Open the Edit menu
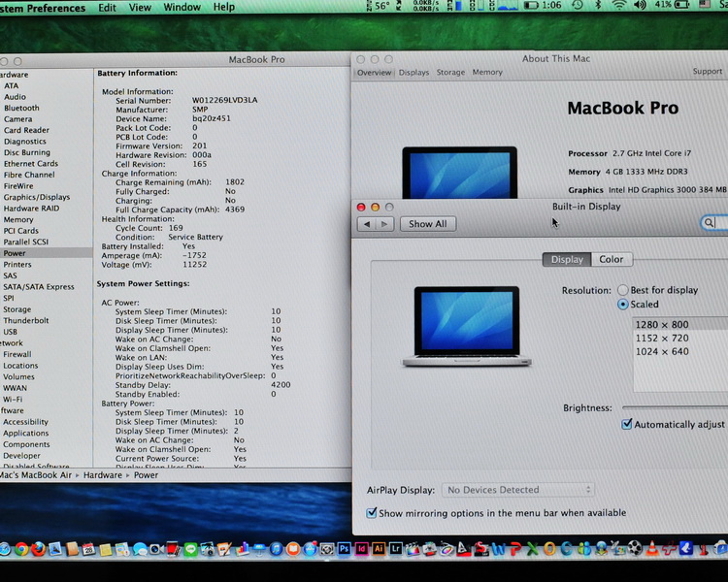Image resolution: width=728 pixels, height=582 pixels. [107, 8]
